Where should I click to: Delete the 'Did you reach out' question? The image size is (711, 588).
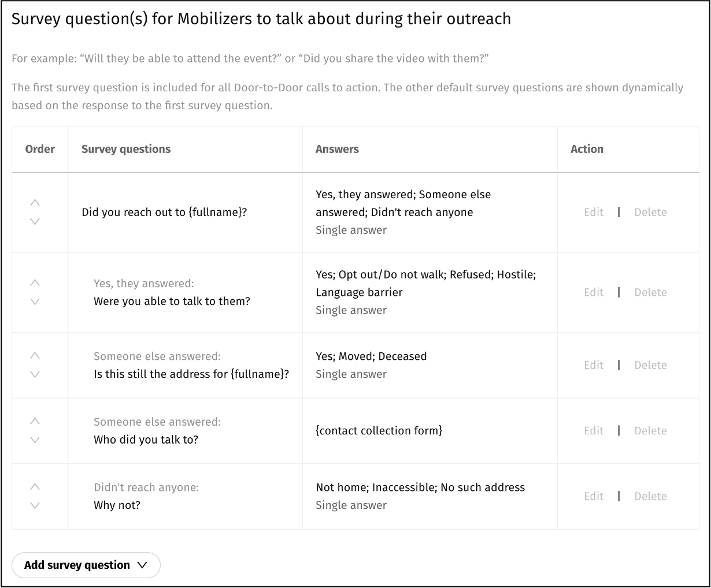click(x=650, y=212)
